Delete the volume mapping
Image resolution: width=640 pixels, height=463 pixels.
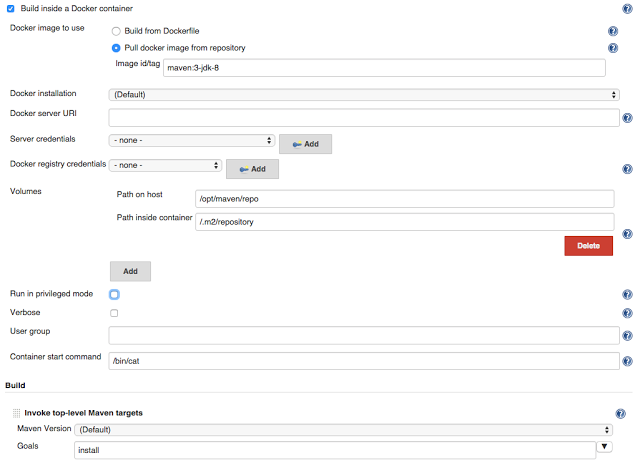(589, 246)
